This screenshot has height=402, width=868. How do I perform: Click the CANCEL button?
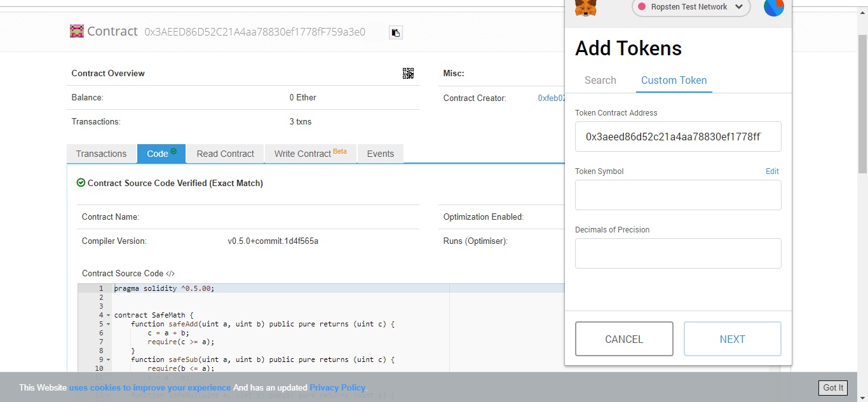[x=623, y=339]
